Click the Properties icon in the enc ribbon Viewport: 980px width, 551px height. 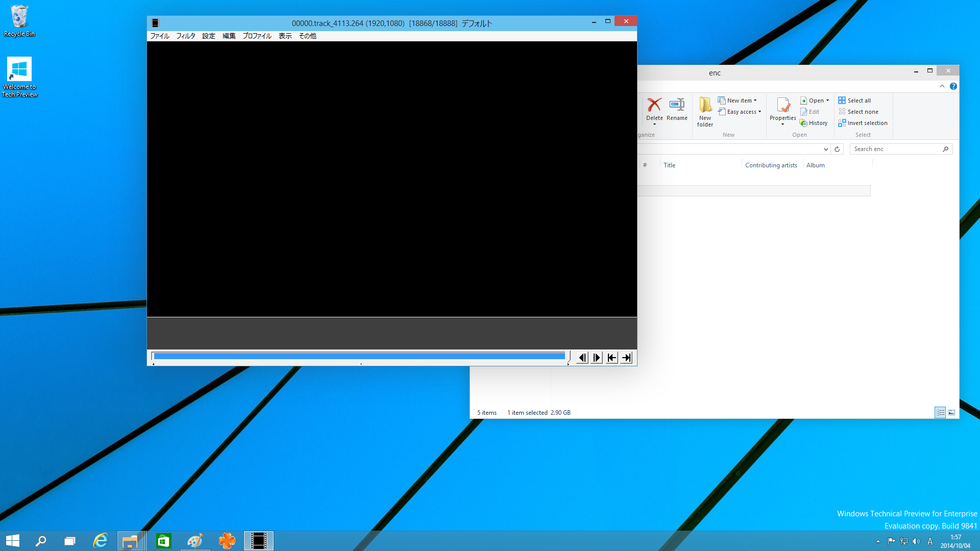(783, 105)
